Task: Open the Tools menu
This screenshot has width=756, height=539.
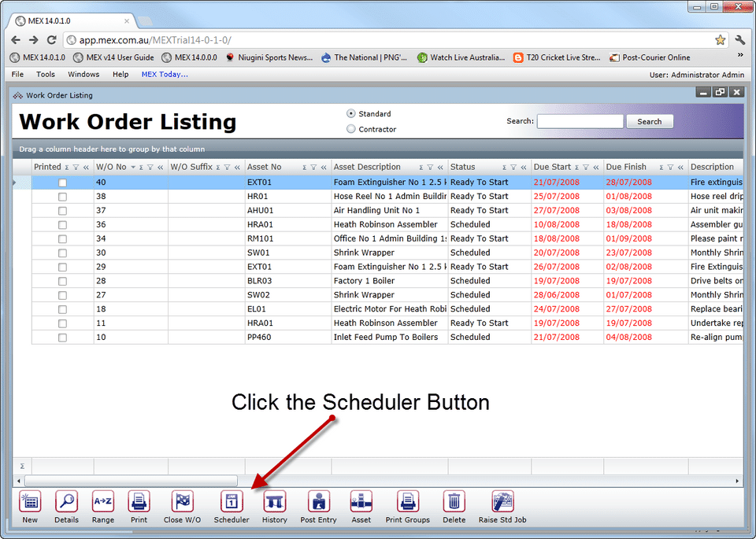Action: tap(46, 74)
